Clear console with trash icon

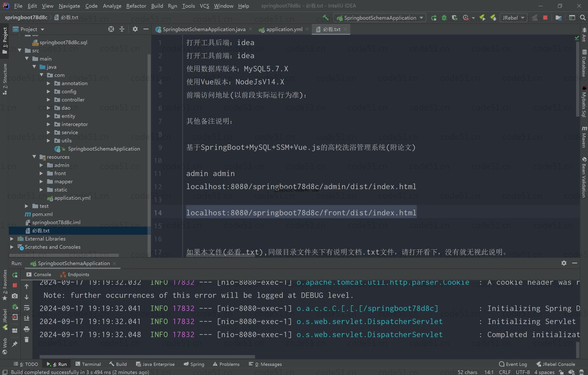(x=27, y=339)
